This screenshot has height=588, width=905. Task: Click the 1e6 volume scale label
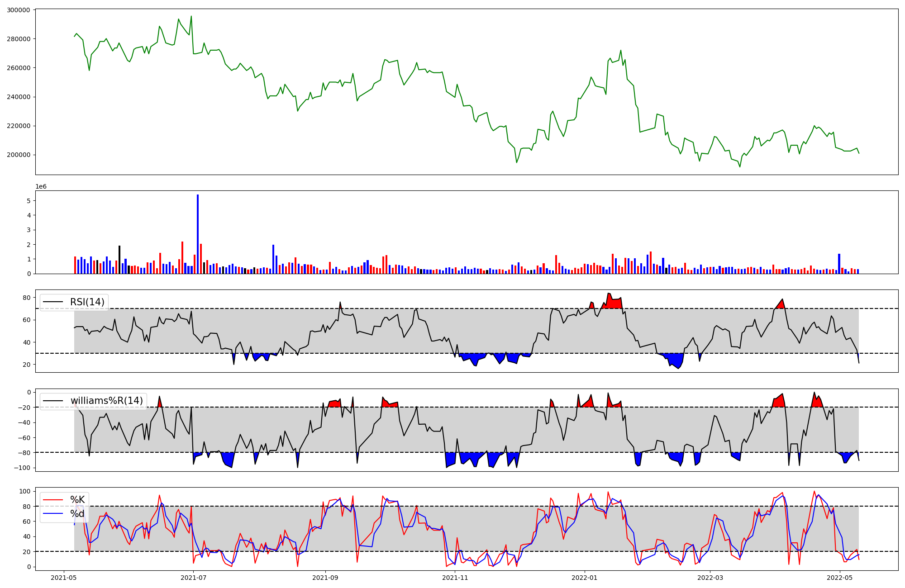[41, 186]
